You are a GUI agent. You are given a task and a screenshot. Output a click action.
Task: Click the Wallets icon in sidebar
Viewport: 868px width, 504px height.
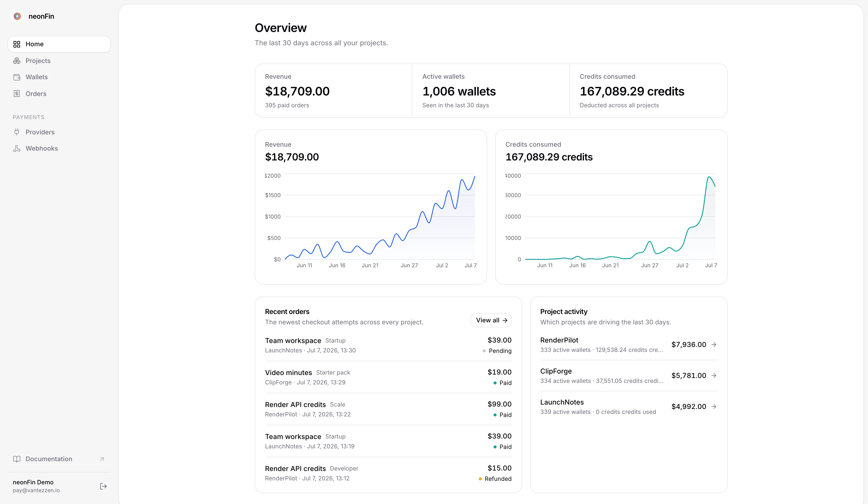pos(17,77)
